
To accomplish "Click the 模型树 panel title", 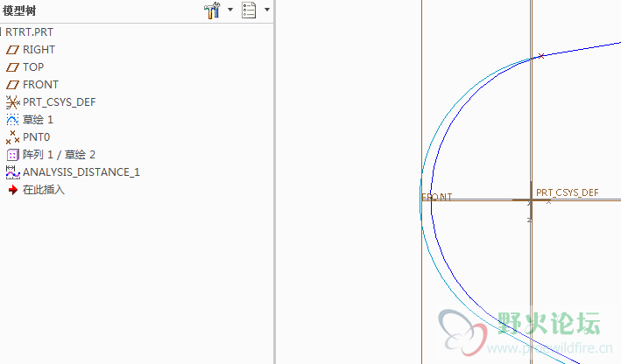I will tap(19, 10).
